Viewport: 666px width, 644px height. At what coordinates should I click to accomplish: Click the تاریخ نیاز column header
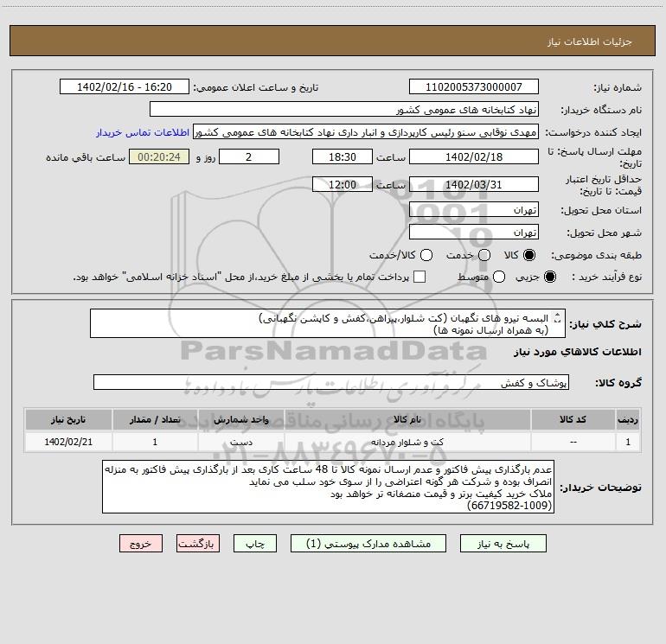pos(68,419)
